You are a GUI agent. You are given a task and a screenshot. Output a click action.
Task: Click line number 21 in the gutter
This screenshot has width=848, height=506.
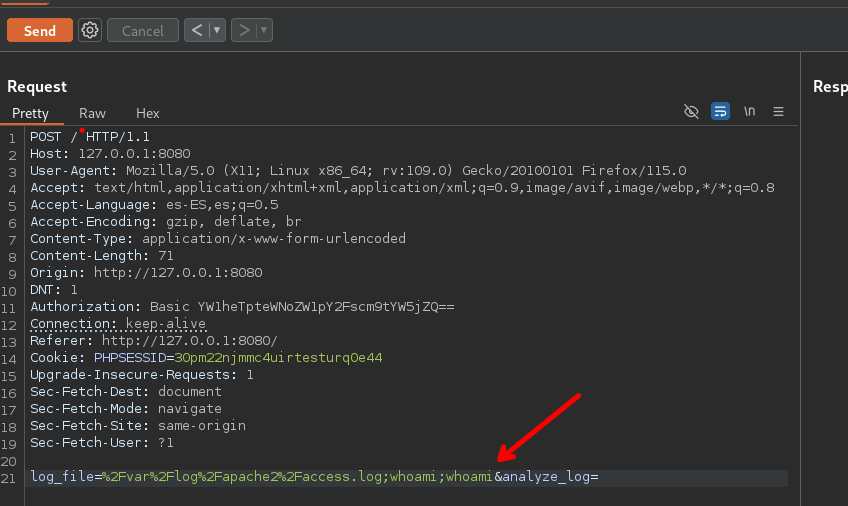coord(9,478)
